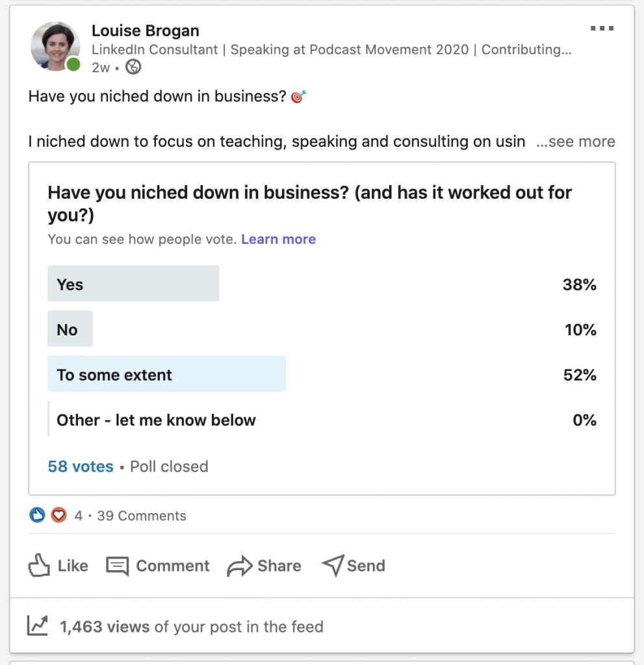Image resolution: width=644 pixels, height=665 pixels.
Task: Click the 58 votes link
Action: click(80, 466)
